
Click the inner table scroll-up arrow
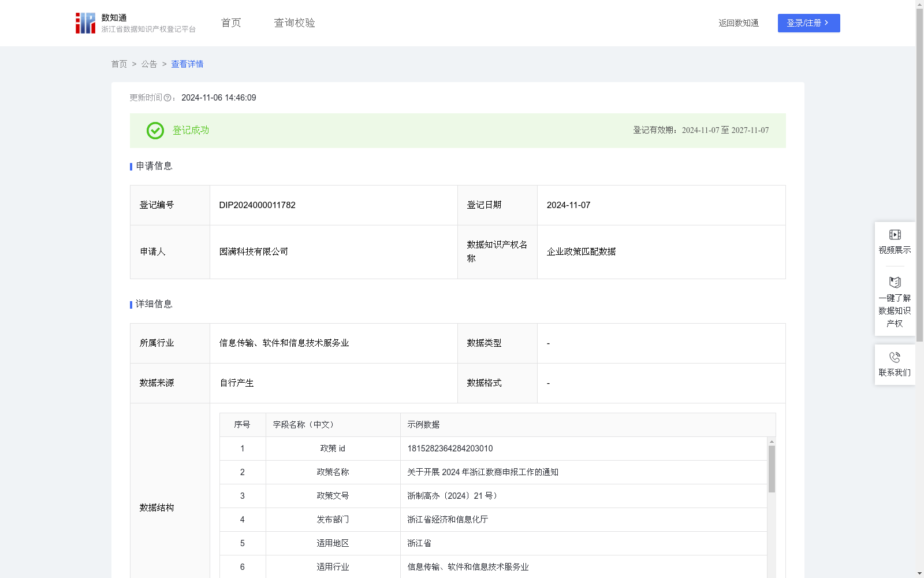(x=772, y=442)
